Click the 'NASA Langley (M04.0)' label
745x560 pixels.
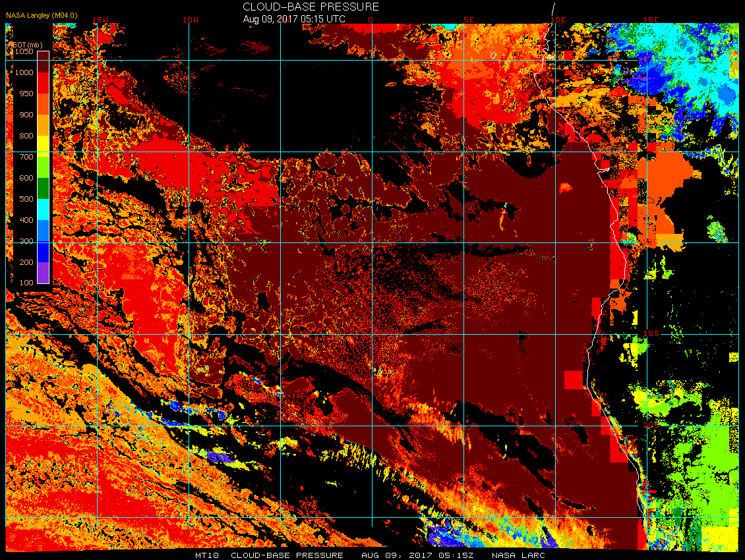tap(42, 15)
